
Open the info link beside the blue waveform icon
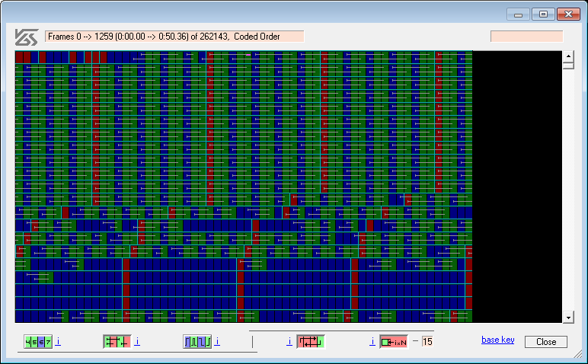[217, 341]
